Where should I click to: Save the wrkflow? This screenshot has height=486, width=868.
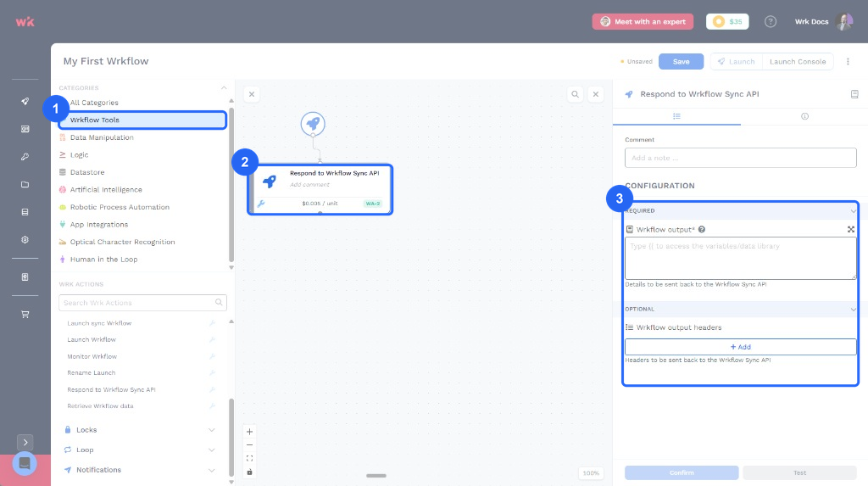coord(681,62)
